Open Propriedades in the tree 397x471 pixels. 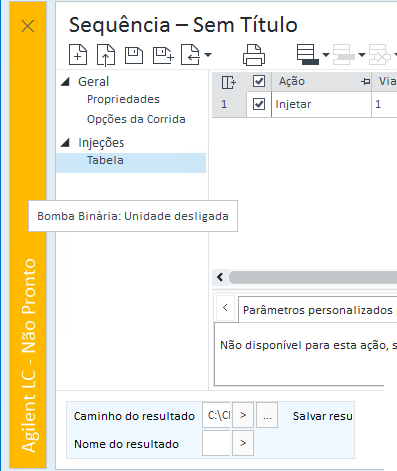pos(123,99)
